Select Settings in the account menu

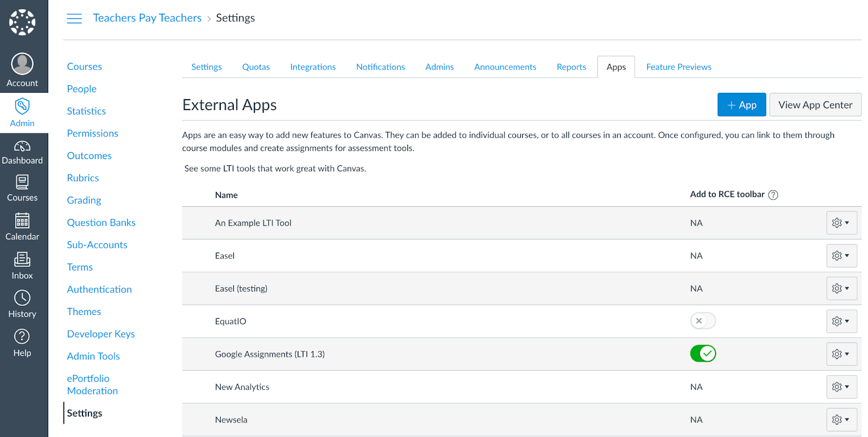84,413
